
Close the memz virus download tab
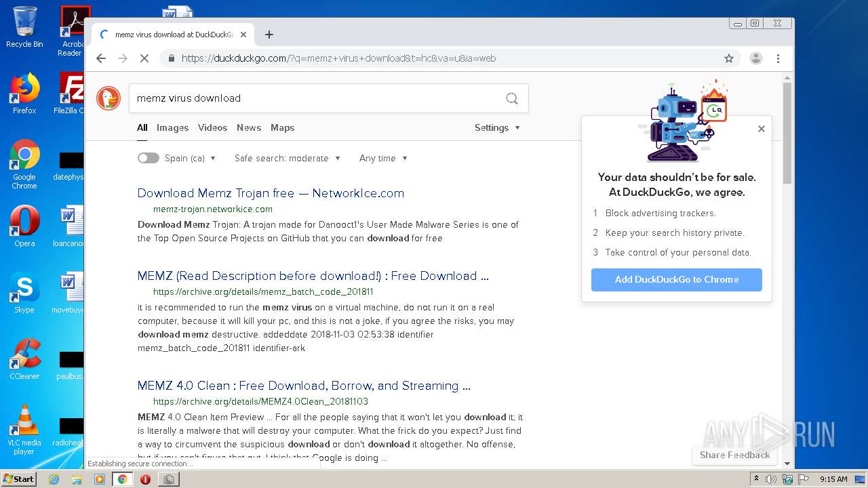[x=243, y=35]
